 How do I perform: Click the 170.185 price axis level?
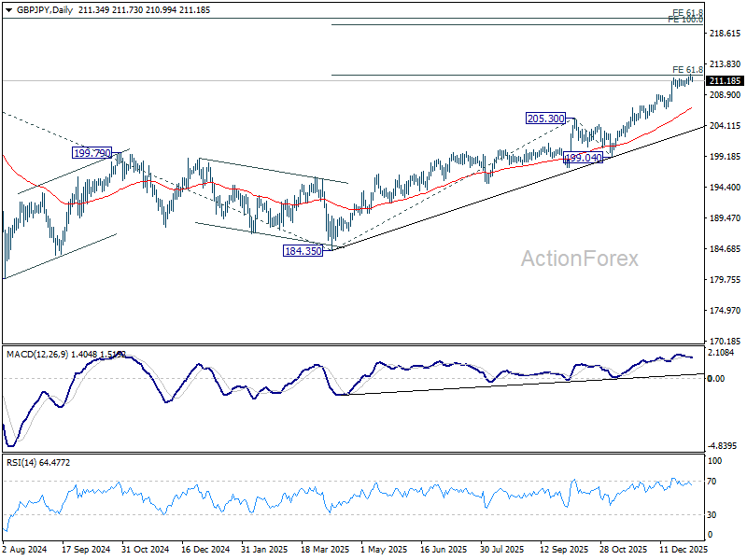pyautogui.click(x=725, y=342)
